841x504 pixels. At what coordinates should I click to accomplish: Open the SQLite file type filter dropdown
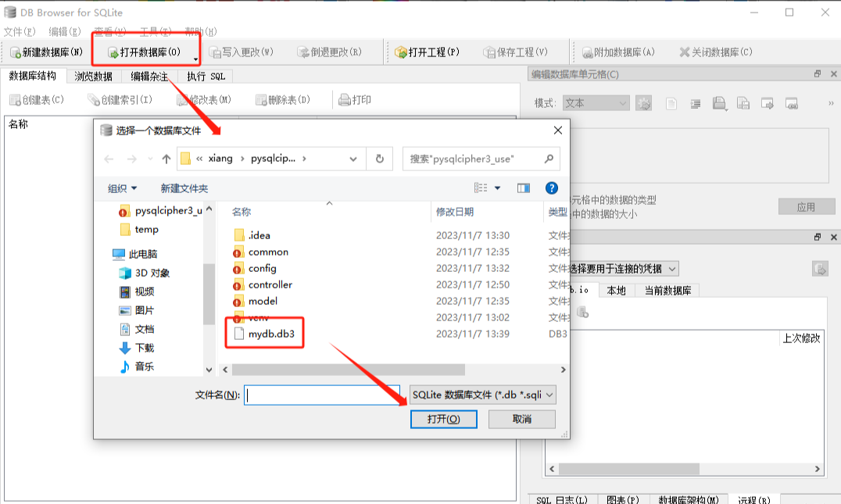coord(482,395)
